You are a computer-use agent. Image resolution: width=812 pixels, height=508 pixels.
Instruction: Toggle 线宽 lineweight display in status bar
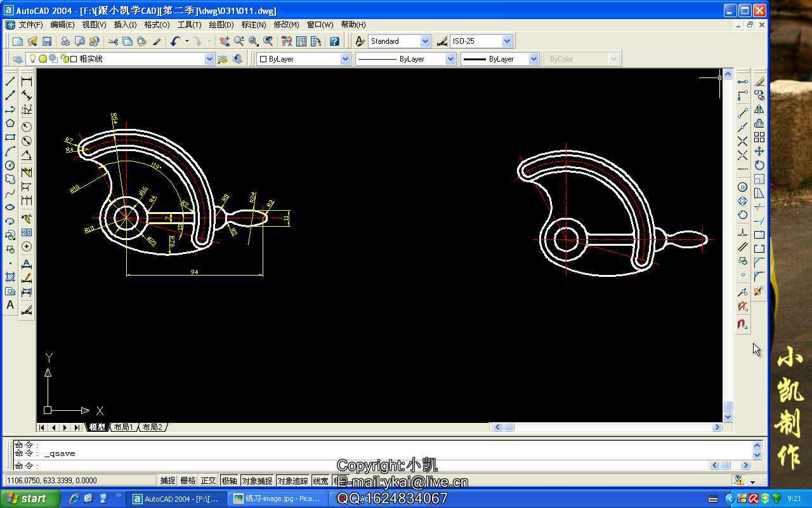click(320, 481)
